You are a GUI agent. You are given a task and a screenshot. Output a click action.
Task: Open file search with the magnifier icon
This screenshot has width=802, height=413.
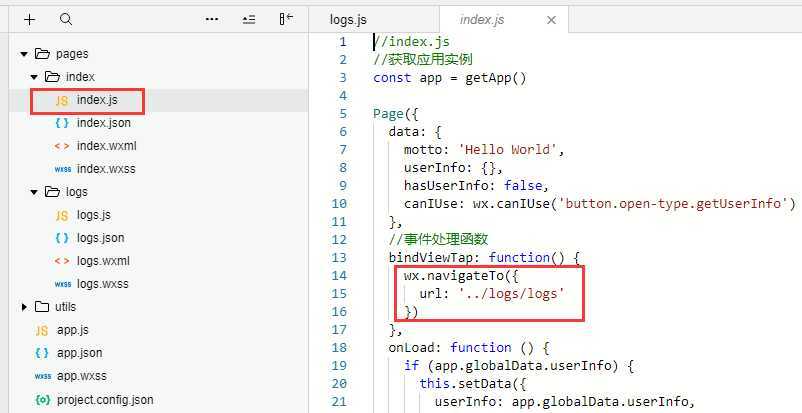(66, 19)
